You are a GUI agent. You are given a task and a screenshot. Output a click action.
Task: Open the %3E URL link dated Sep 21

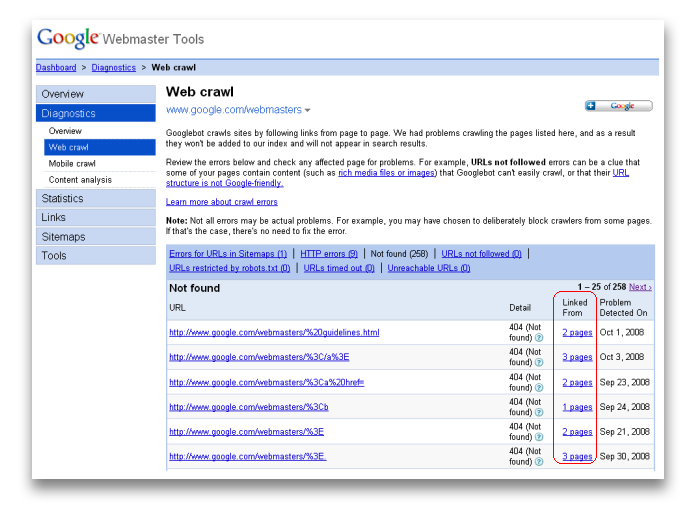click(247, 432)
